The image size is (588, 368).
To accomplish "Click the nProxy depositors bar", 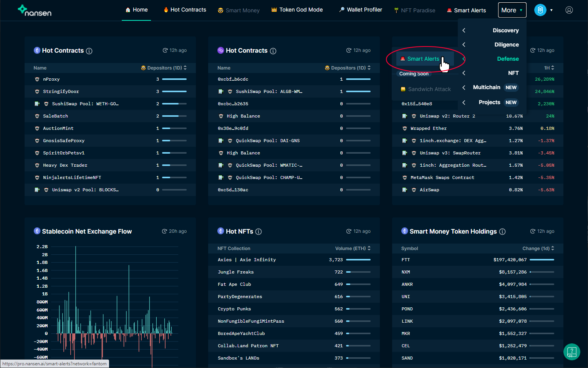I will pyautogui.click(x=174, y=79).
